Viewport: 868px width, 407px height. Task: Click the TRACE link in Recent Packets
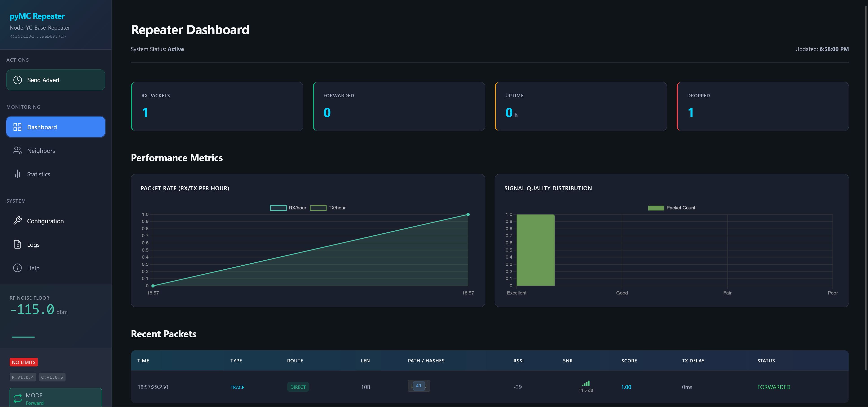[237, 387]
